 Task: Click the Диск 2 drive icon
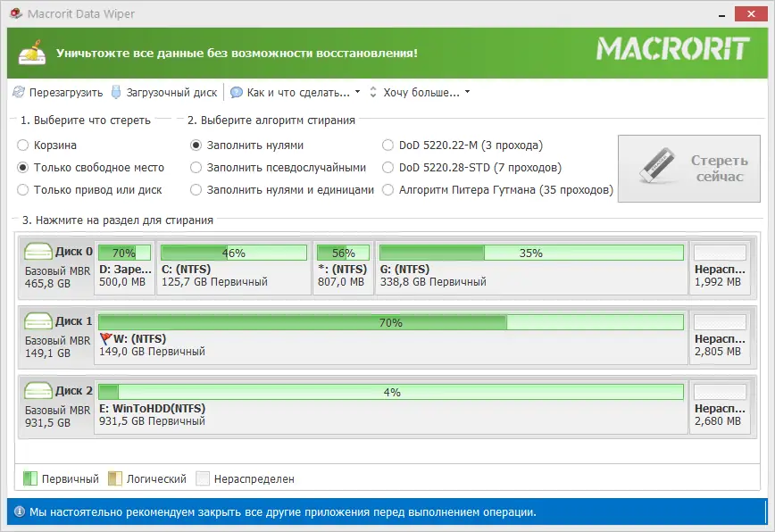tap(38, 390)
